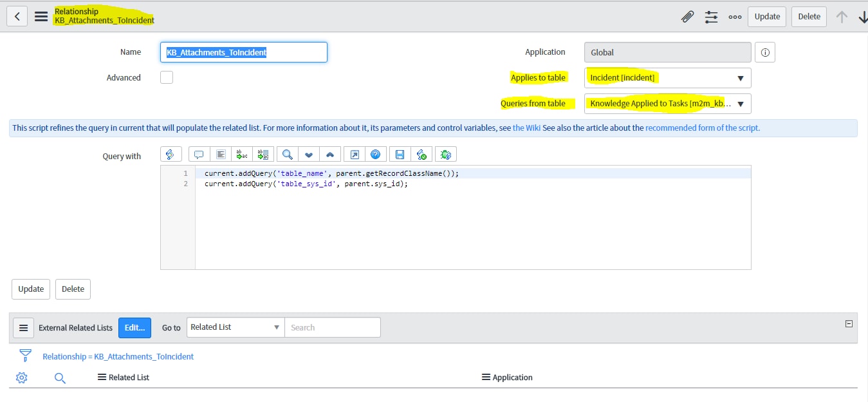Click the read-only Application field showing Global
Viewport: 868px width, 402px height.
coord(667,52)
